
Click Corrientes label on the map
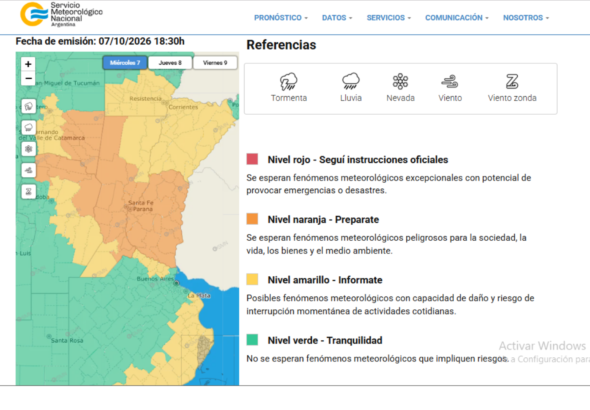(x=183, y=107)
